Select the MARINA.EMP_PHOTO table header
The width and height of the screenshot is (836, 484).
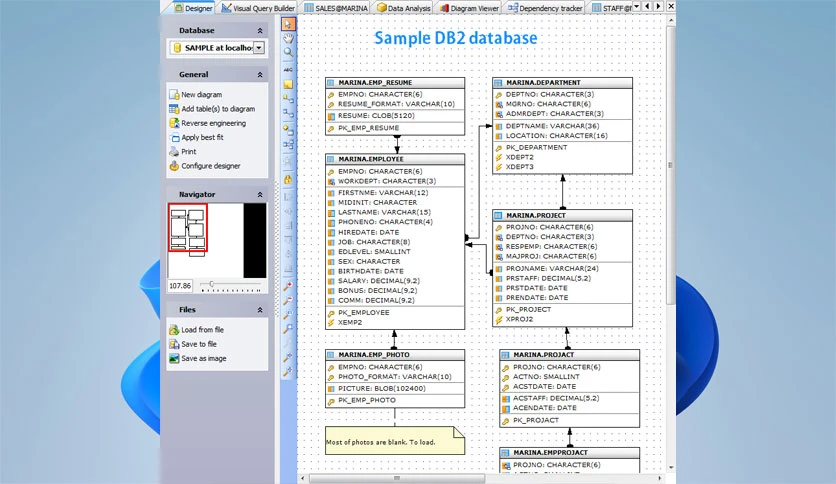pyautogui.click(x=395, y=354)
